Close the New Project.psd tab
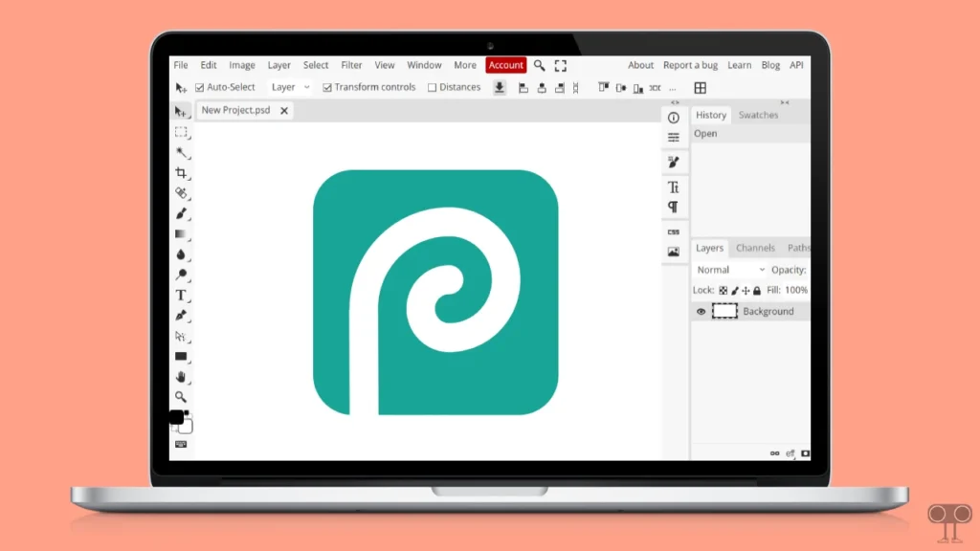Image resolution: width=980 pixels, height=551 pixels. pyautogui.click(x=283, y=110)
